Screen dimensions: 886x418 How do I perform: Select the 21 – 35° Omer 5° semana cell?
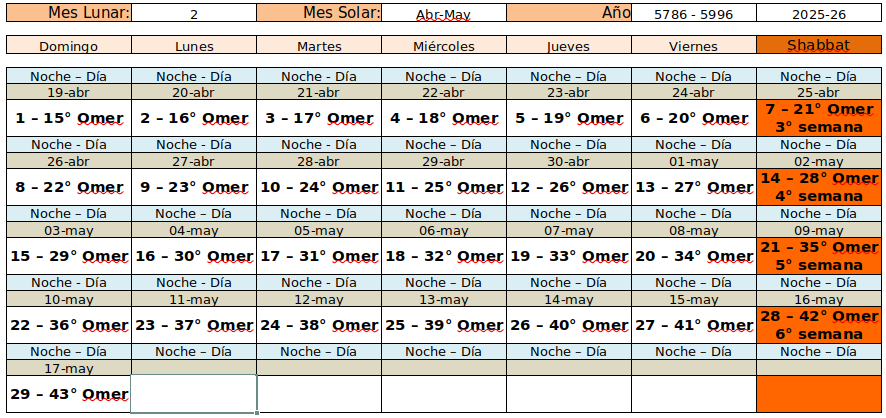point(818,256)
